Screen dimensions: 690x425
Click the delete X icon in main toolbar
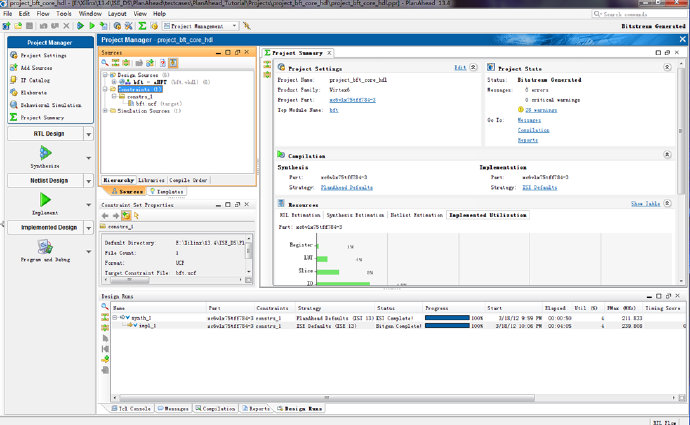(x=66, y=26)
